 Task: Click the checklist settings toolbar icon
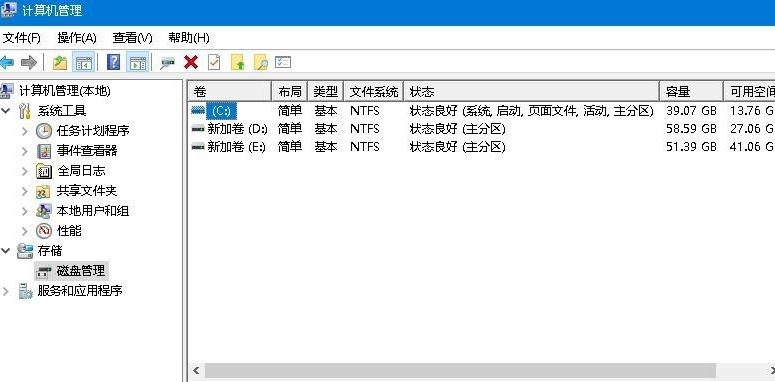coord(283,62)
